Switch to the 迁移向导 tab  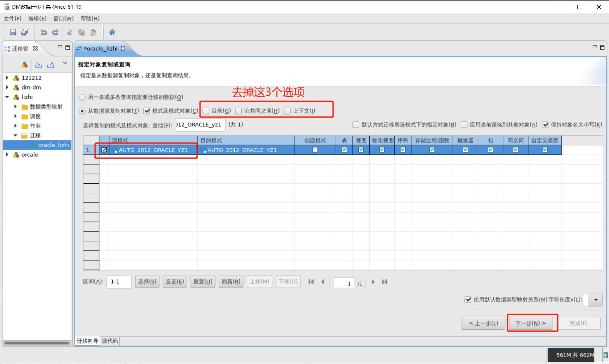pos(88,341)
